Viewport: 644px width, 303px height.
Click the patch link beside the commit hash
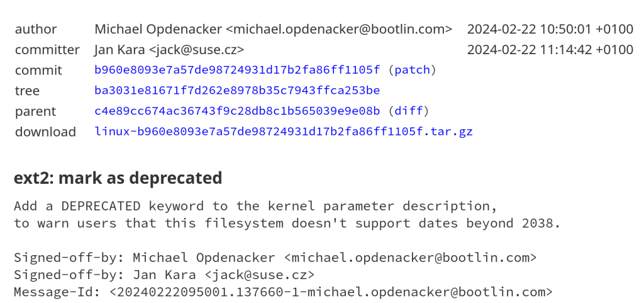(x=412, y=70)
